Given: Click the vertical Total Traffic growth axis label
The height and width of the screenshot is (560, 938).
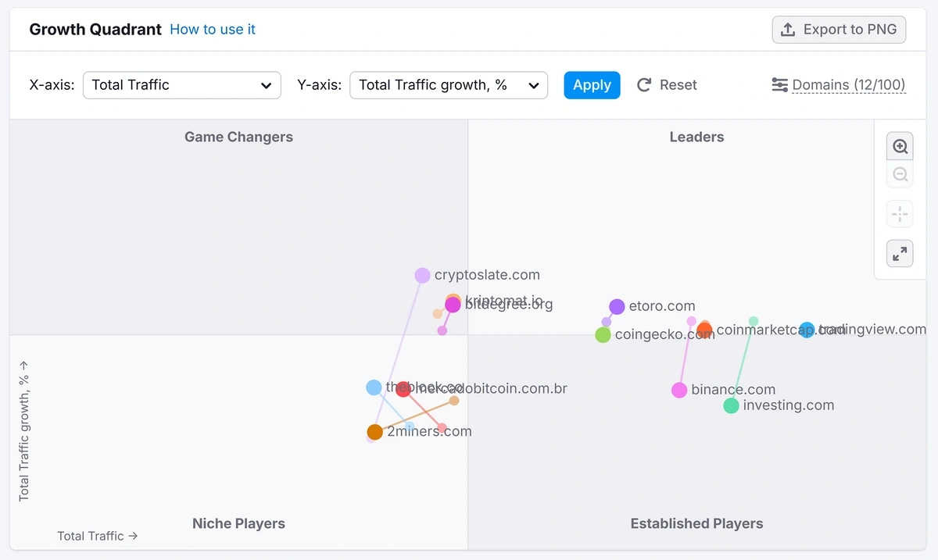Looking at the screenshot, I should click(23, 430).
